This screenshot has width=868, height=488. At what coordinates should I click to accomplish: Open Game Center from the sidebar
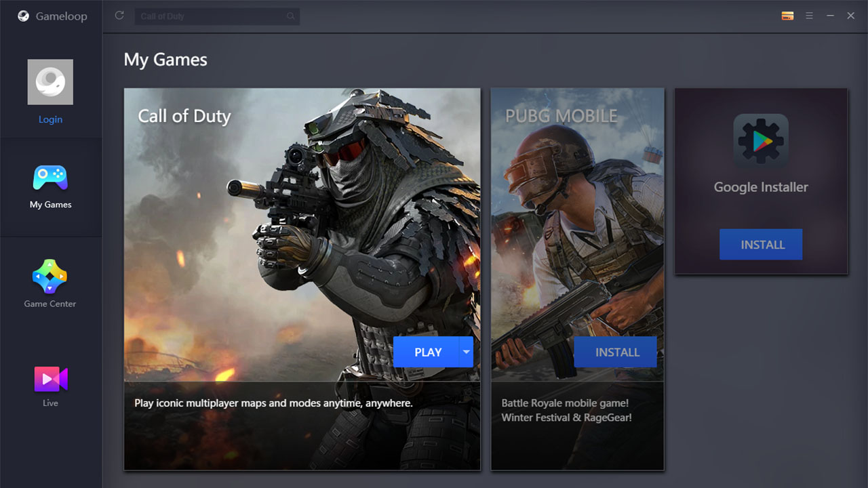(50, 285)
